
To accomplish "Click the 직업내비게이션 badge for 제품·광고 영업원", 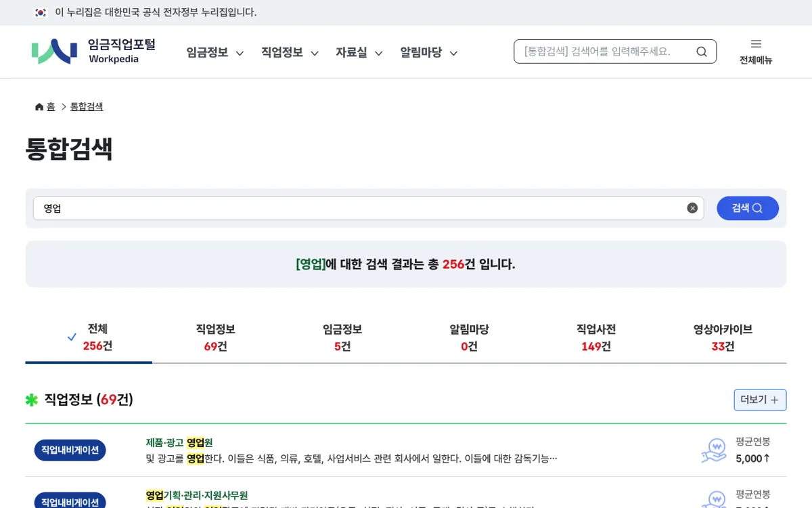I will [70, 450].
